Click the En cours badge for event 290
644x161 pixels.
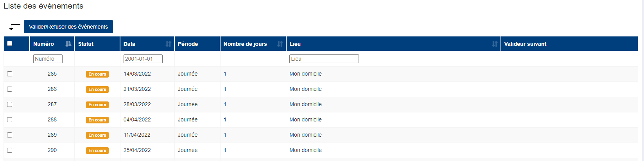[97, 150]
